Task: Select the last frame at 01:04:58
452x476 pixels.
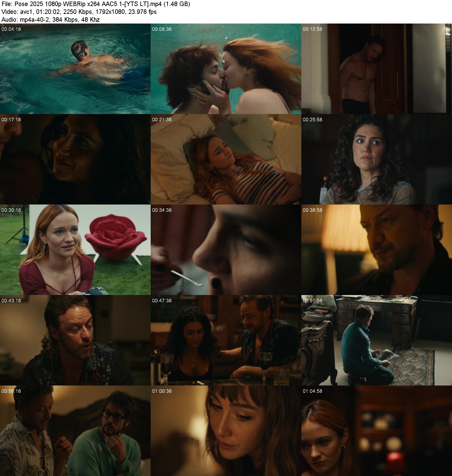Action: point(377,431)
